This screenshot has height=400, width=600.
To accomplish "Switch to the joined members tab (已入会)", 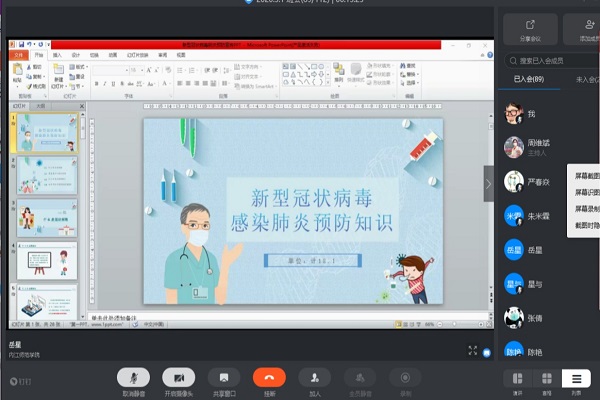I will tap(529, 79).
